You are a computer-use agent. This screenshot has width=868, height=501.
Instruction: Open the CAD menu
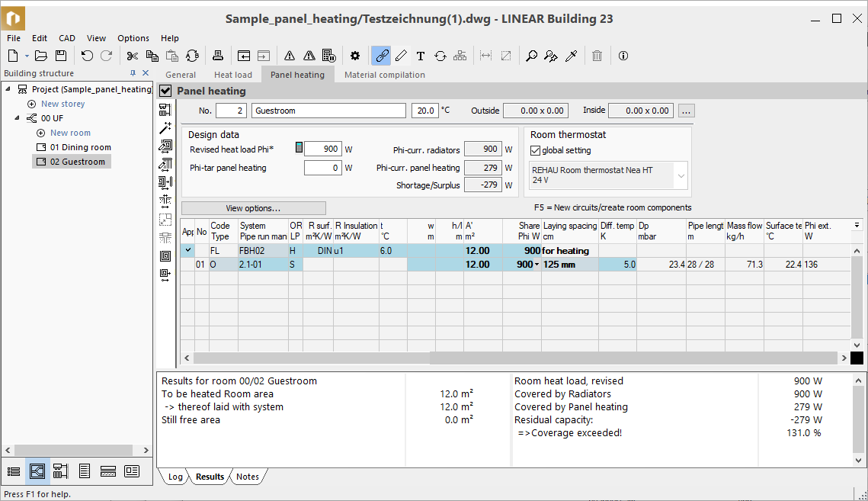coord(67,38)
